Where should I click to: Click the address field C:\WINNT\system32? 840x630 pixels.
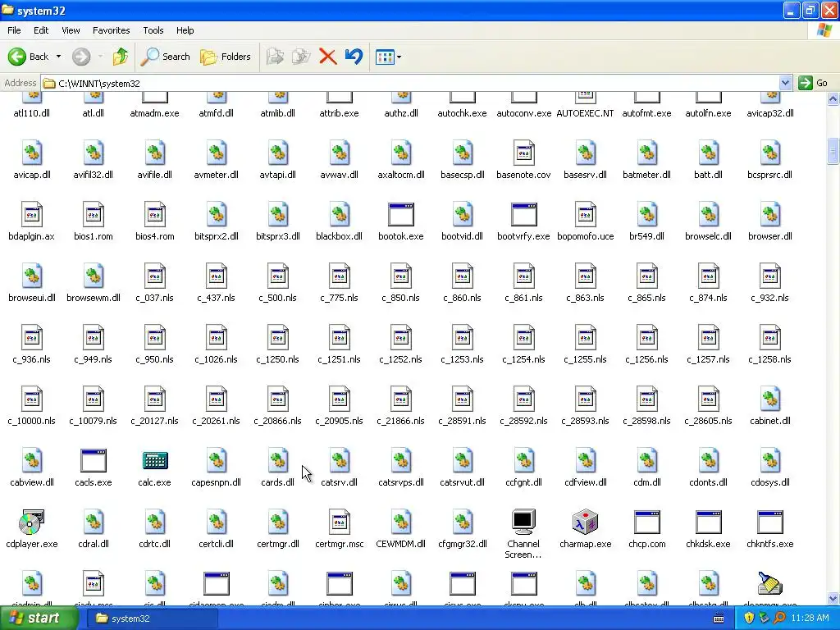(410, 83)
